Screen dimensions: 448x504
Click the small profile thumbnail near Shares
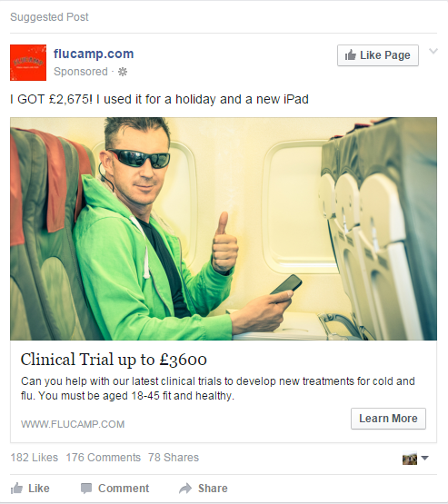[410, 458]
